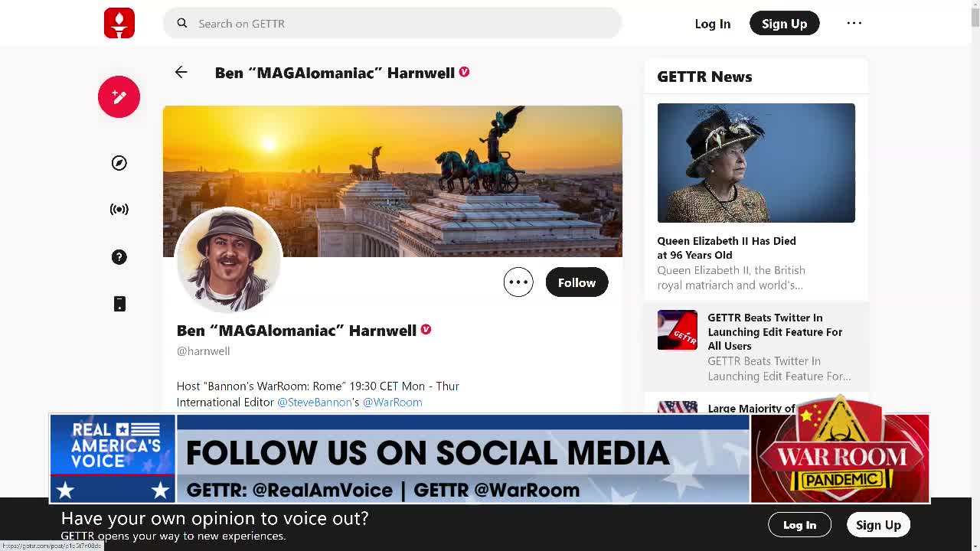The height and width of the screenshot is (551, 980).
Task: Click the top Sign Up button
Action: (x=784, y=24)
